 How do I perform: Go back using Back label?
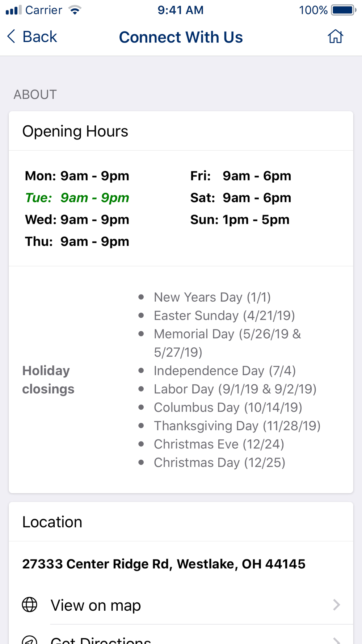click(40, 37)
